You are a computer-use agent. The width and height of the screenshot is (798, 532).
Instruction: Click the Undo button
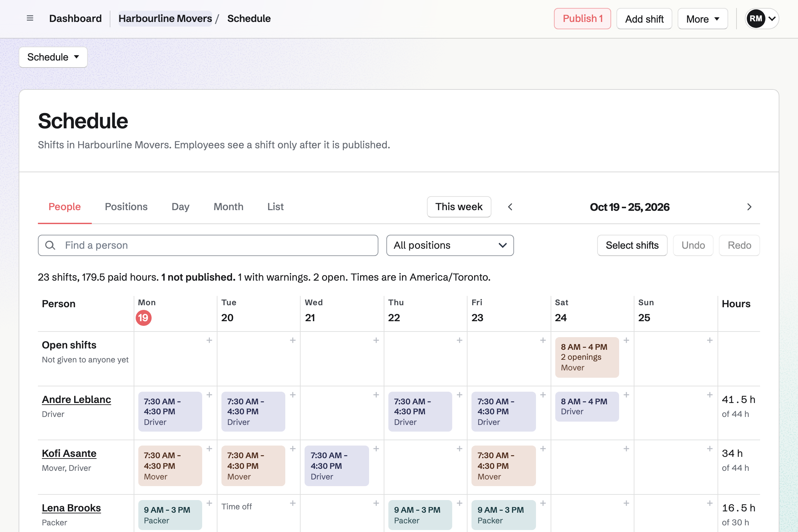(x=693, y=245)
